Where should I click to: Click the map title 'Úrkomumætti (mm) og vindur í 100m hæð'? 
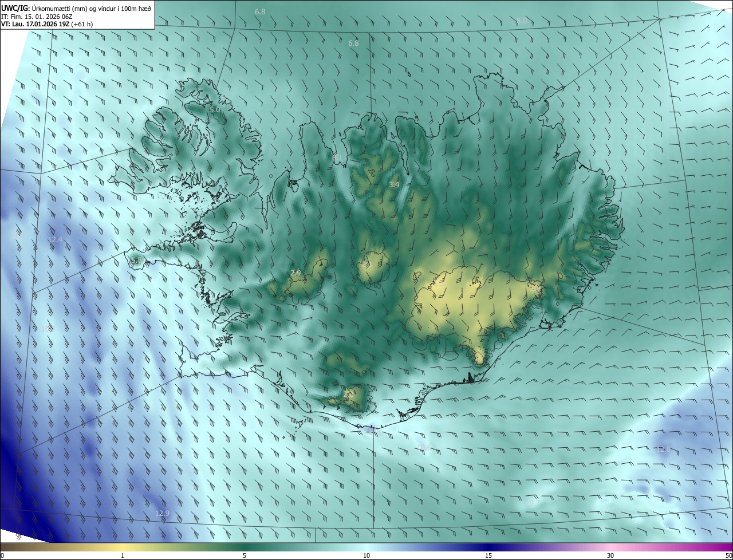pos(90,7)
